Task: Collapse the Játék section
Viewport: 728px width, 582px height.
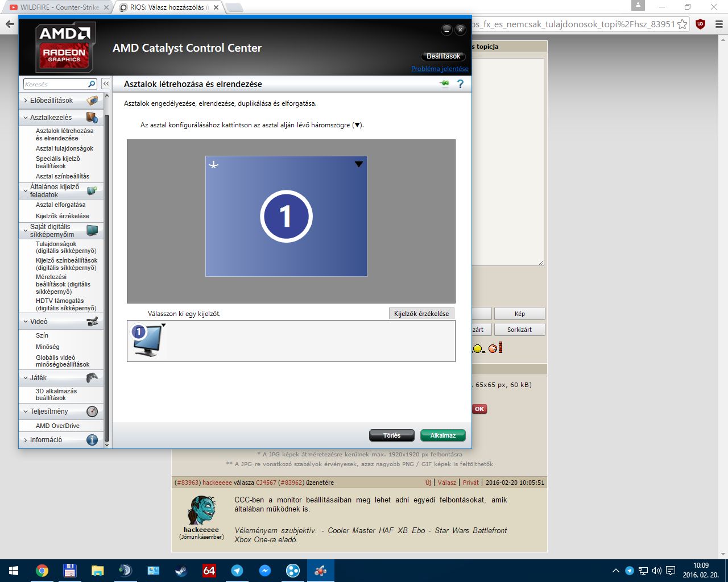Action: pyautogui.click(x=26, y=378)
